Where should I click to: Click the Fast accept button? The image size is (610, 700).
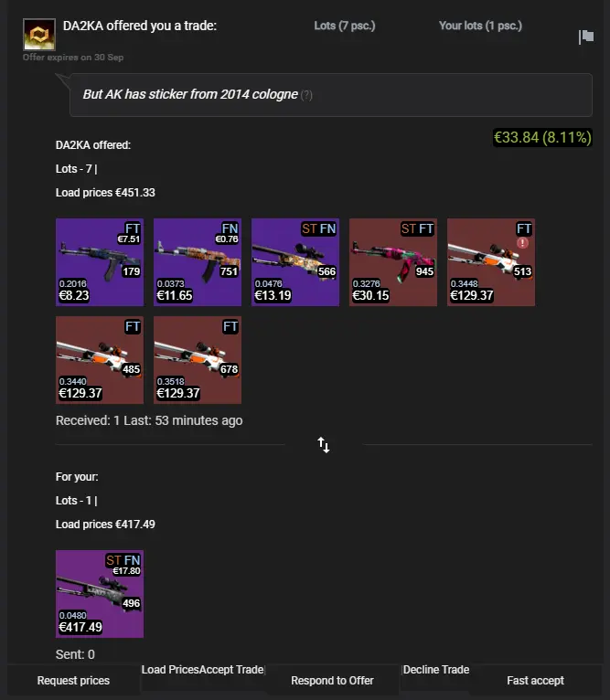pyautogui.click(x=535, y=681)
